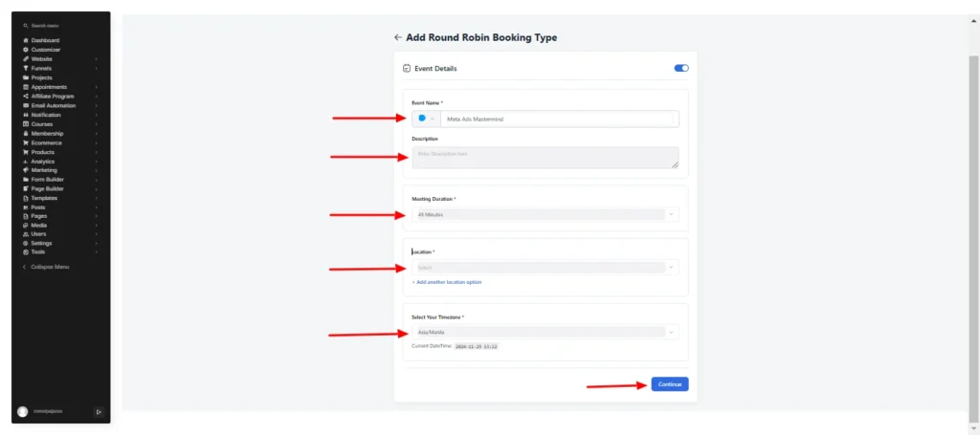Screen dimensions: 980x435
Task: Click Add another location option link
Action: coord(447,282)
